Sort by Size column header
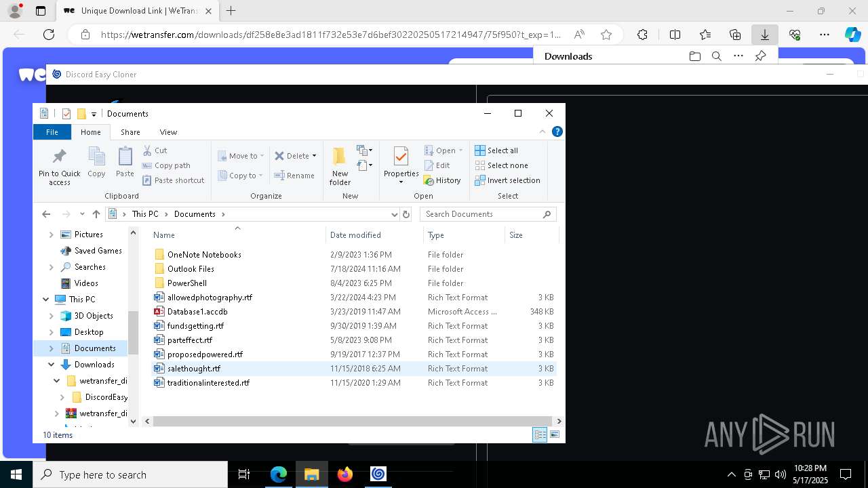This screenshot has width=868, height=488. [532, 235]
